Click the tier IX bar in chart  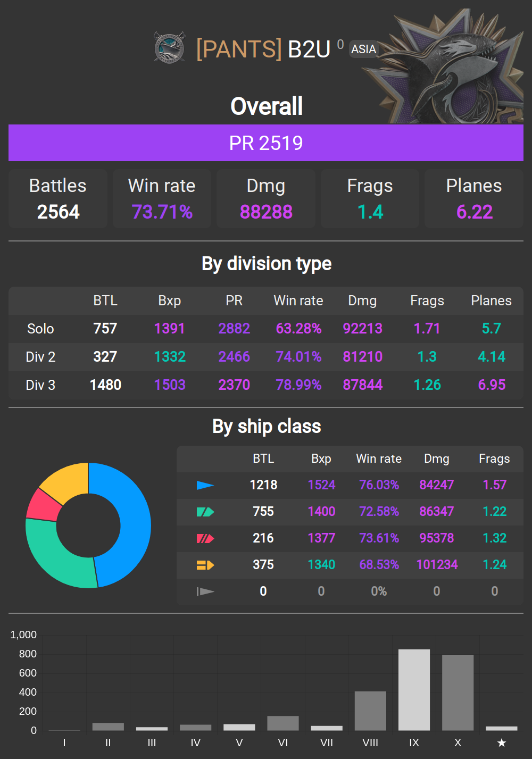(x=414, y=689)
